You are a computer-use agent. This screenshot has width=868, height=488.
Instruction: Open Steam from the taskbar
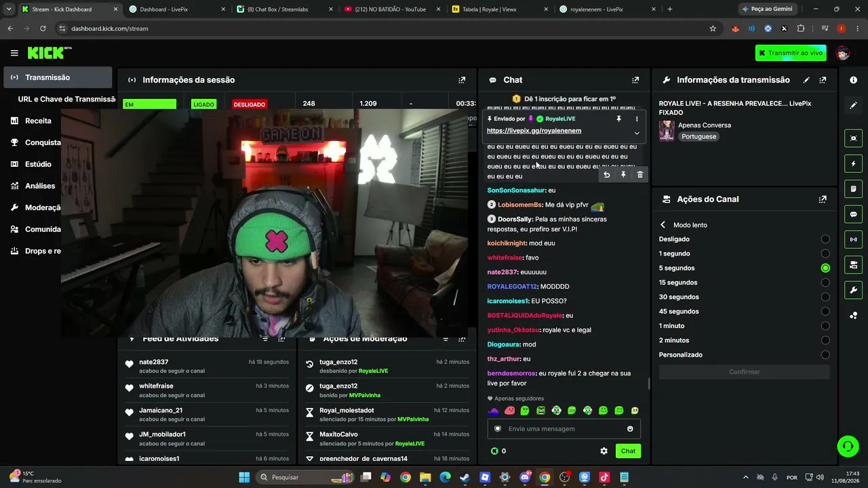coord(465,477)
